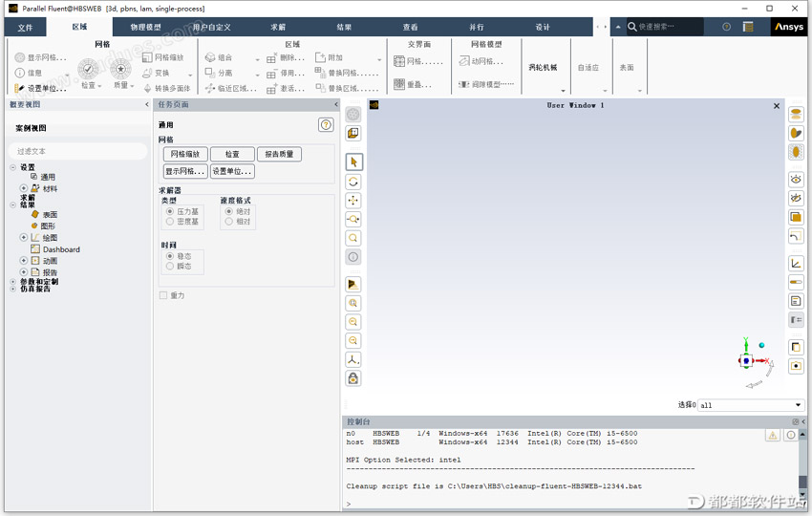Select 绝对 velocity formulation radio button
This screenshot has width=812, height=516.
point(229,211)
